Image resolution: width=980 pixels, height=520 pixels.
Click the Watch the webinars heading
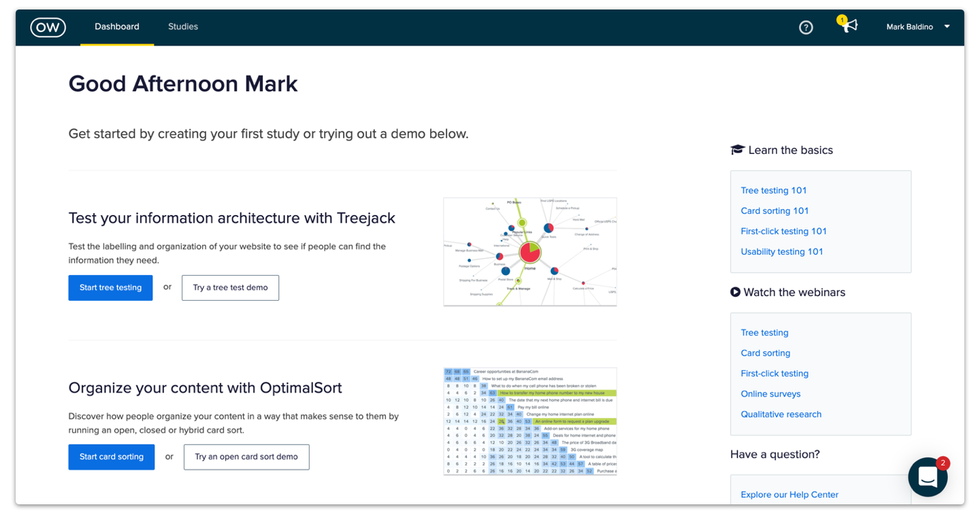click(787, 293)
